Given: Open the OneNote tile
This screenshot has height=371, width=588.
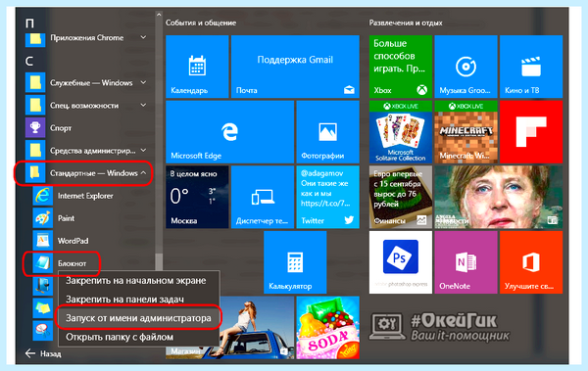Looking at the screenshot, I should 465,262.
